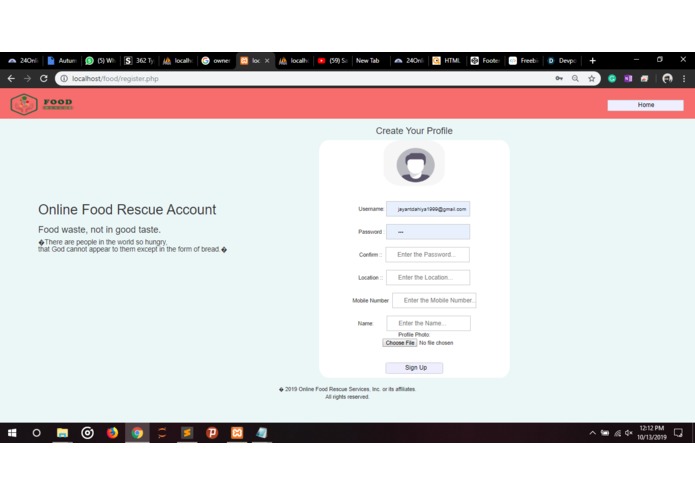This screenshot has width=695, height=494.
Task: Switch to the WhatsApp tab
Action: (x=100, y=61)
